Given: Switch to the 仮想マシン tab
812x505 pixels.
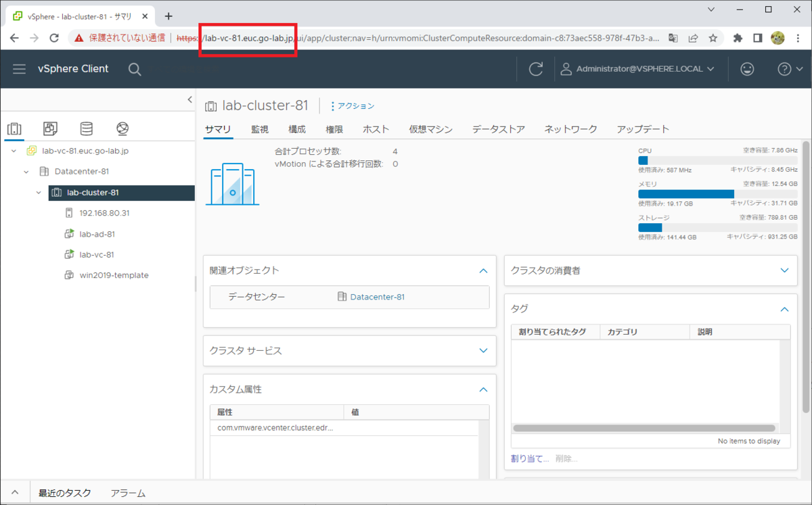Looking at the screenshot, I should (431, 129).
